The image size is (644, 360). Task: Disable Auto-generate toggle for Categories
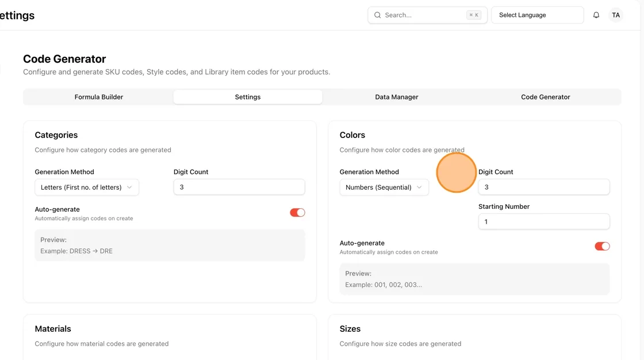pyautogui.click(x=297, y=212)
